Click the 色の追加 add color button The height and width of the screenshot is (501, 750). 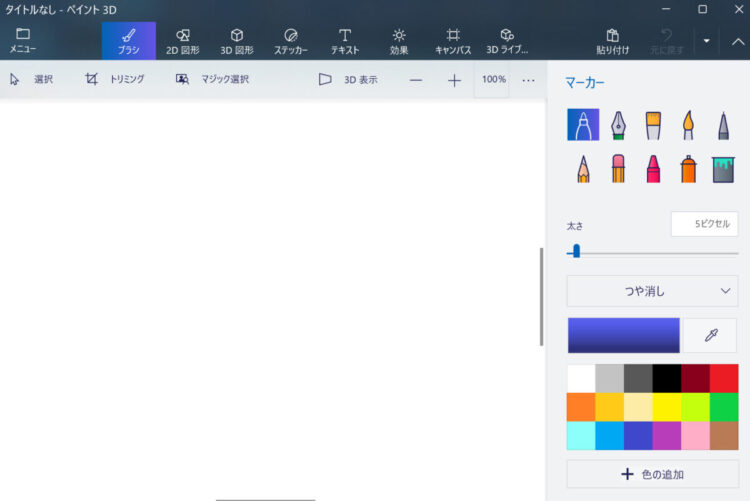click(652, 474)
